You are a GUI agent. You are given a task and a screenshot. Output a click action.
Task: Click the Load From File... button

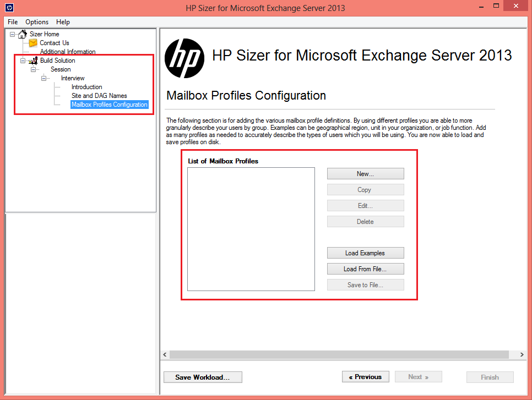[366, 269]
